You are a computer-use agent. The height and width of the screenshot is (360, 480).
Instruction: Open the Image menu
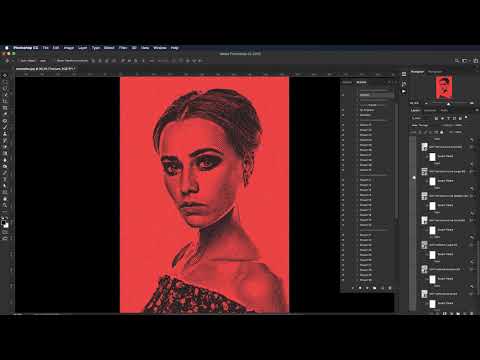pos(69,48)
